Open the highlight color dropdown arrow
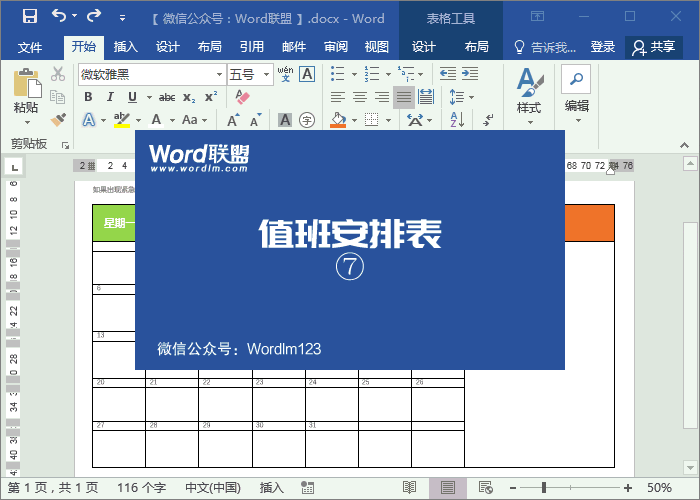This screenshot has width=700, height=500. pos(138,120)
